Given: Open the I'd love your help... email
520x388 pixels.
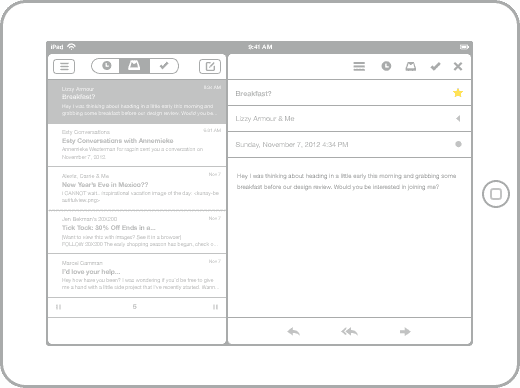Looking at the screenshot, I should pos(137,275).
